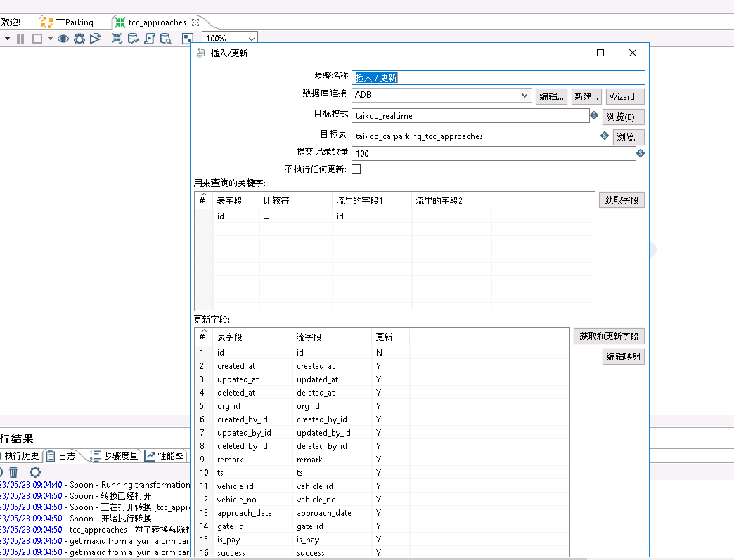The image size is (734, 560).
Task: Open the run options dropdown arrow
Action: [7, 39]
